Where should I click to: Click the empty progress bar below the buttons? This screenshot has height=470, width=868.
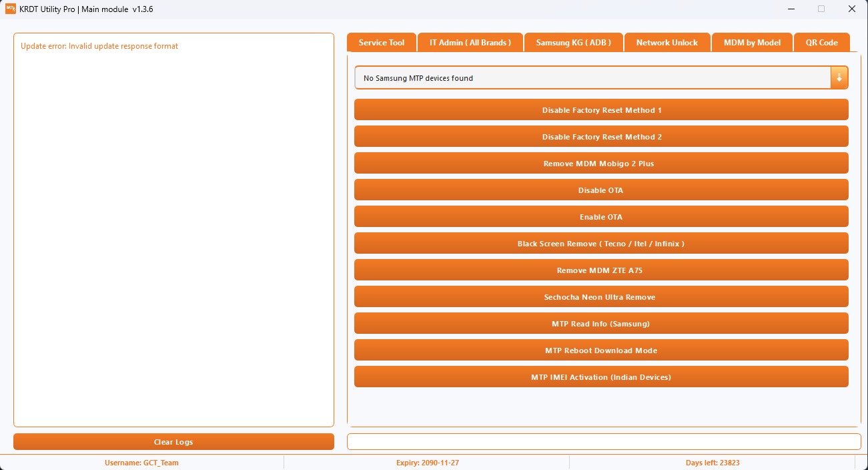click(604, 442)
